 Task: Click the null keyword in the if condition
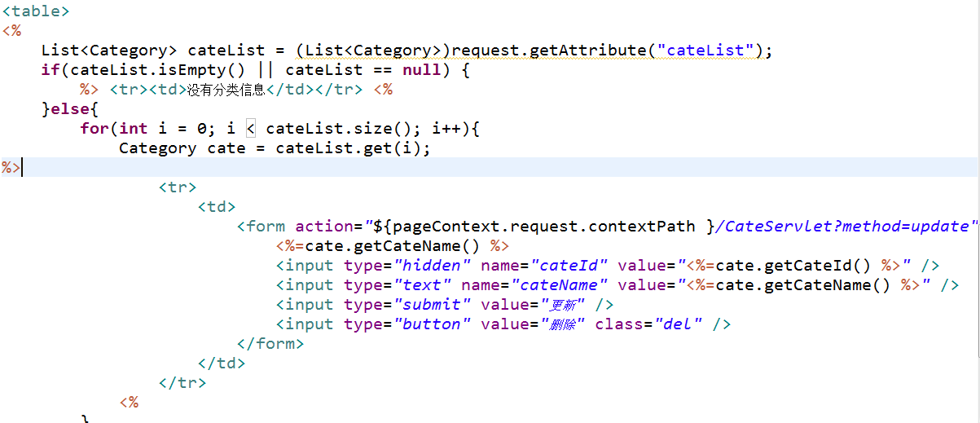pos(421,70)
